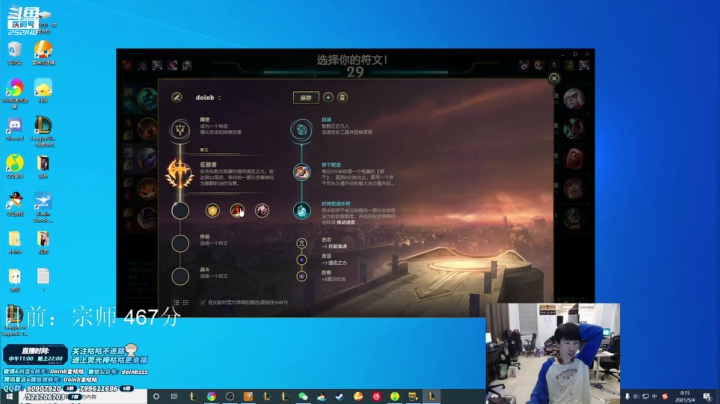The width and height of the screenshot is (720, 404).
Task: Open the empty 战斗 rune slot
Action: coord(180,276)
